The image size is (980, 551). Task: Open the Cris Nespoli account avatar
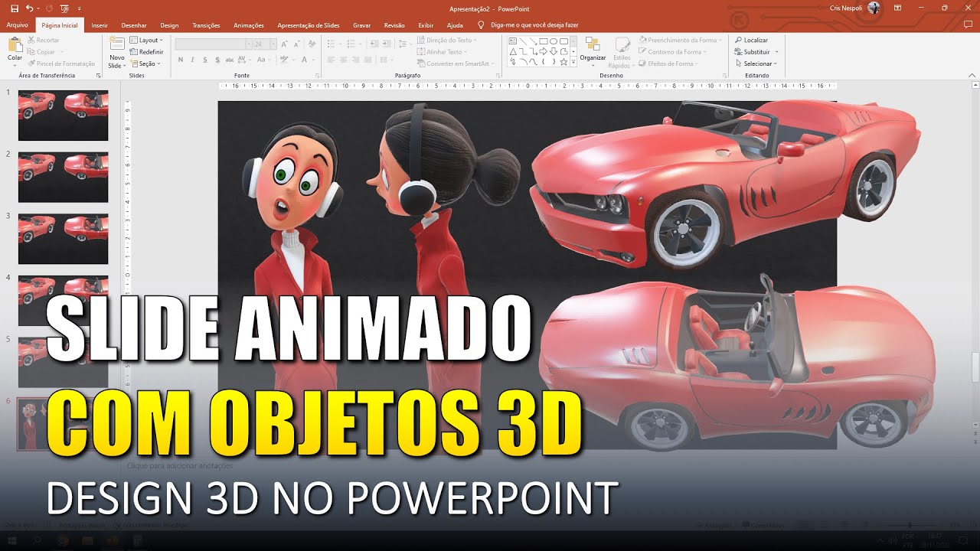[x=874, y=8]
